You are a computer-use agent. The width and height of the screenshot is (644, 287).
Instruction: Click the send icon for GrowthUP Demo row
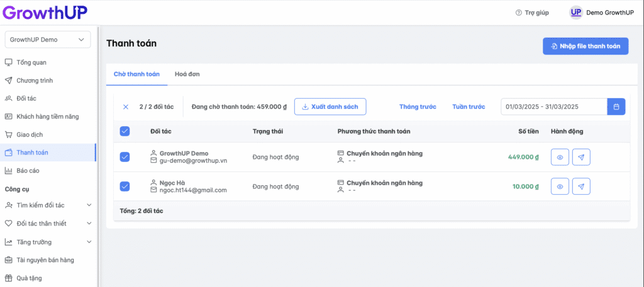(581, 157)
